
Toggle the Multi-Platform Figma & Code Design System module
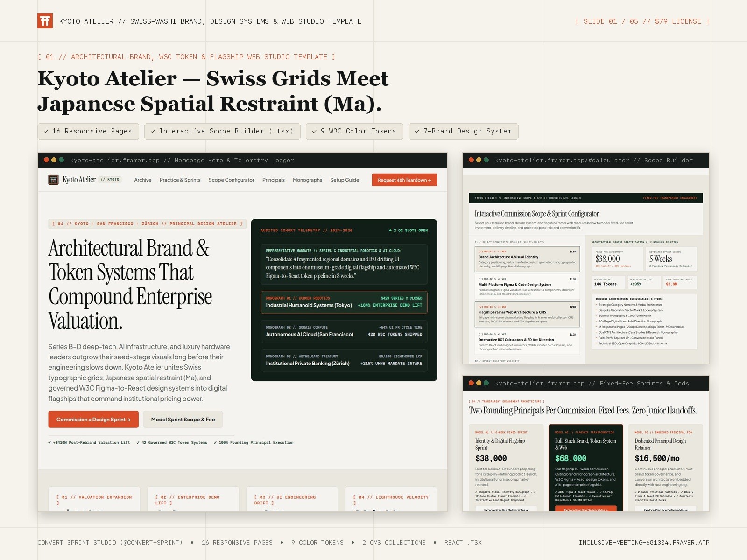[527, 287]
